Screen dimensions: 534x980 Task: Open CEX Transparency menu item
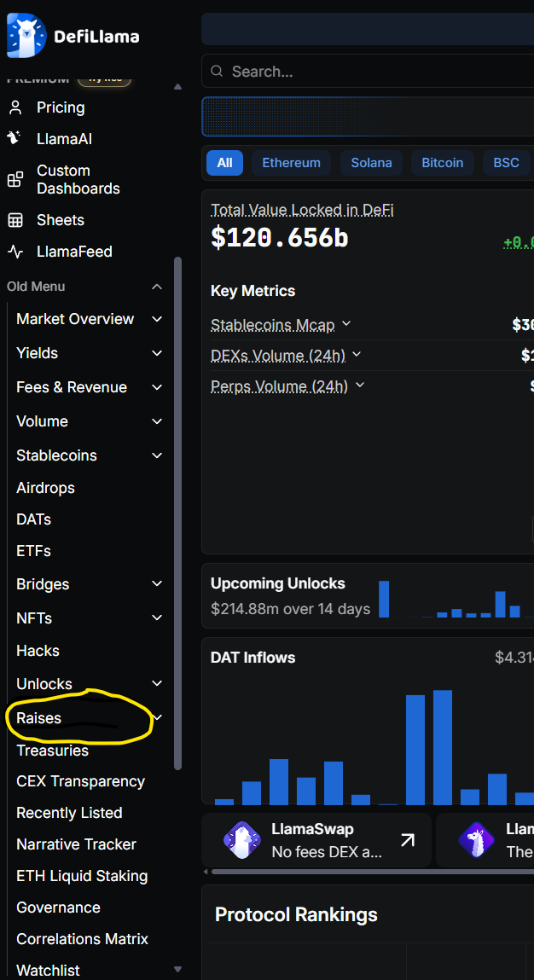(x=81, y=781)
